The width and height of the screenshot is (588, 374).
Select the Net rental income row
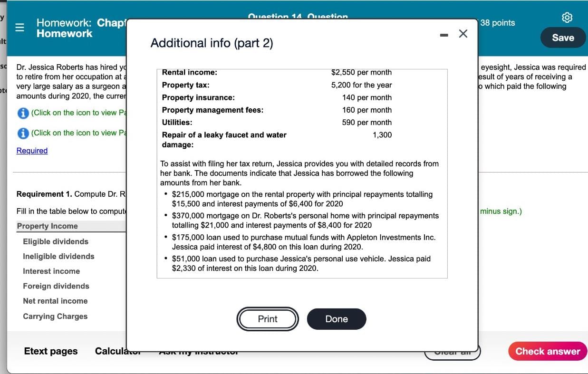pyautogui.click(x=55, y=301)
